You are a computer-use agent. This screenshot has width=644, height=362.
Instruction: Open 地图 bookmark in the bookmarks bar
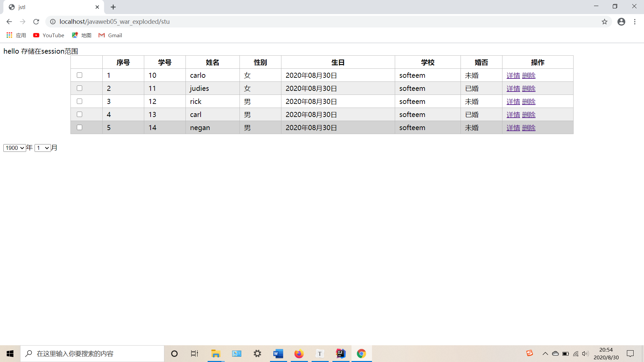[x=82, y=35]
